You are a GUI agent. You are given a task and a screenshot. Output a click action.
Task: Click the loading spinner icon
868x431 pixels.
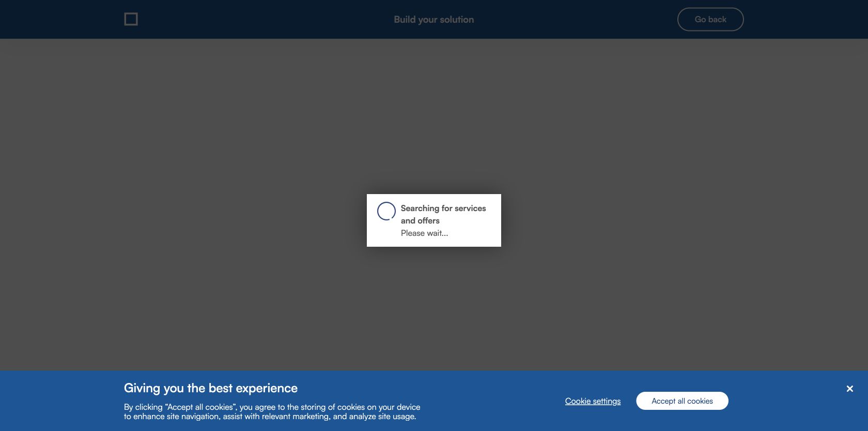(x=386, y=211)
